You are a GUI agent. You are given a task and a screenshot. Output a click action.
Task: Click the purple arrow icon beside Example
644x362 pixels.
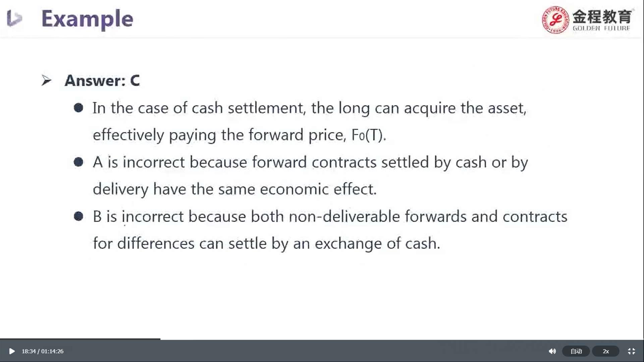tap(14, 18)
